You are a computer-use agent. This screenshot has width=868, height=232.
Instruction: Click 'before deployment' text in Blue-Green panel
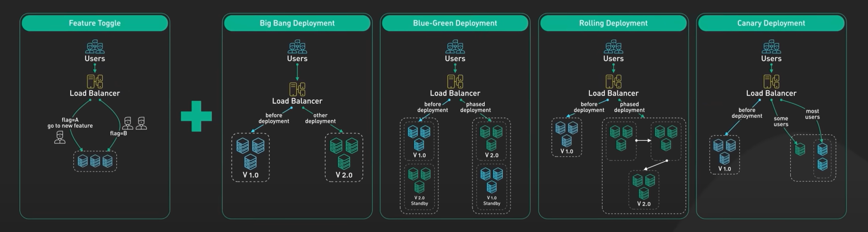[x=433, y=107]
